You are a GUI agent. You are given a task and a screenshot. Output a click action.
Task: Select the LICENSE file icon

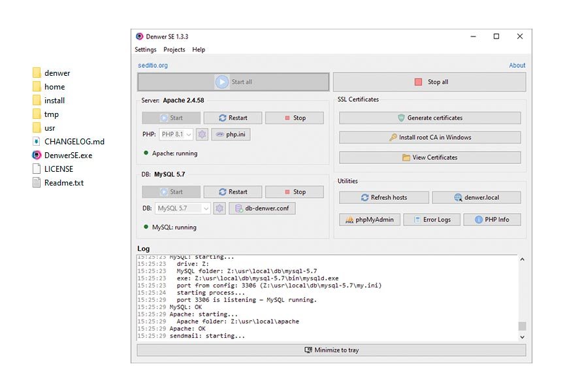coord(37,169)
